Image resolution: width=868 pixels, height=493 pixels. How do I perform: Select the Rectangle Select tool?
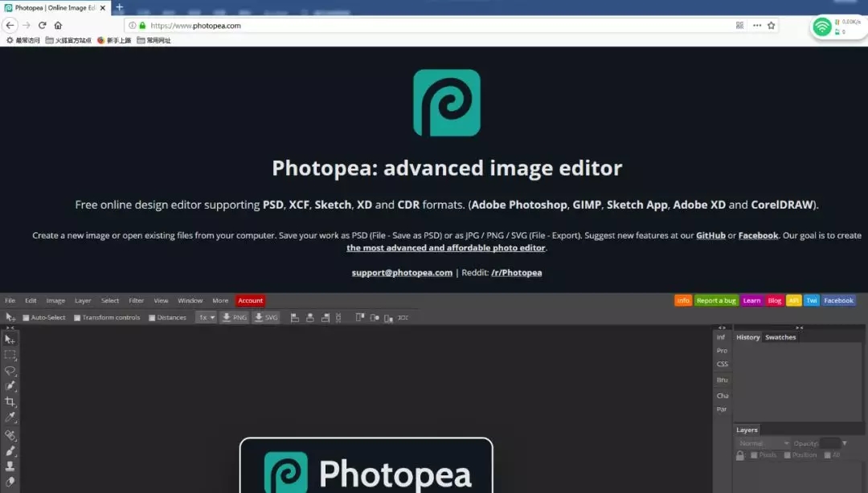point(10,355)
